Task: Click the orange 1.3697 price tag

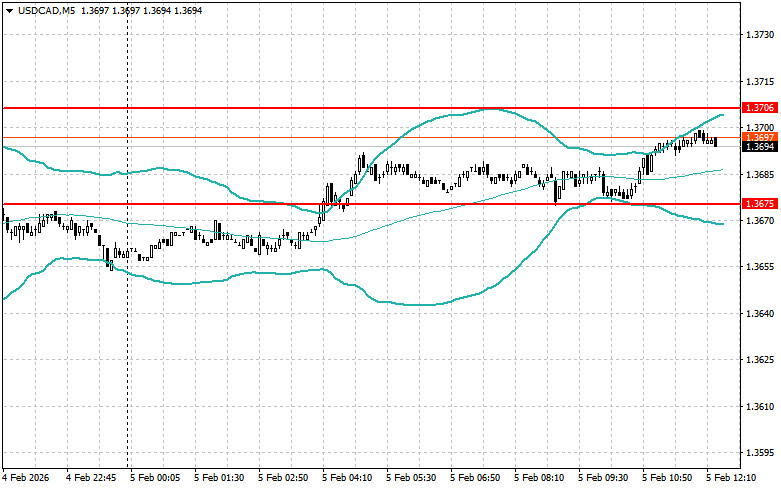Action: (760, 137)
